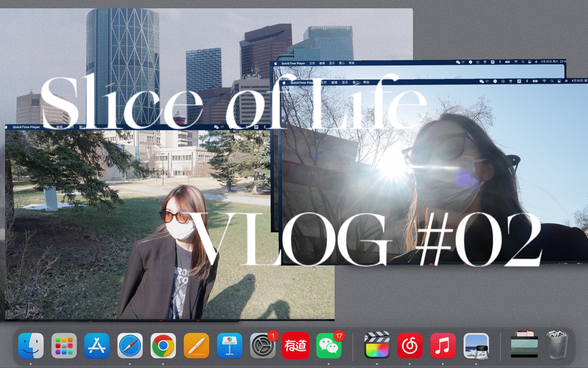The width and height of the screenshot is (588, 368).
Task: Click Apple logo in front selfie window menu bar
Action: (x=284, y=83)
